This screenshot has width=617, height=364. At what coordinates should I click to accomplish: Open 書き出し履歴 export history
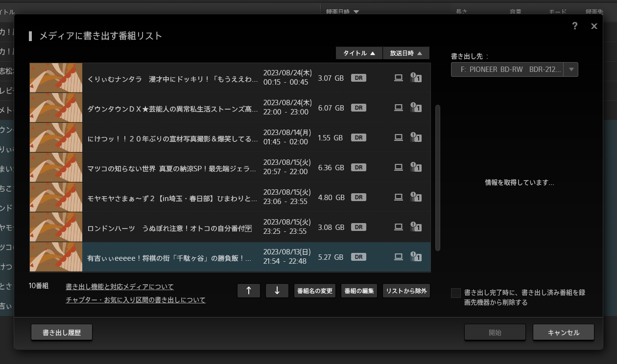[x=62, y=333]
